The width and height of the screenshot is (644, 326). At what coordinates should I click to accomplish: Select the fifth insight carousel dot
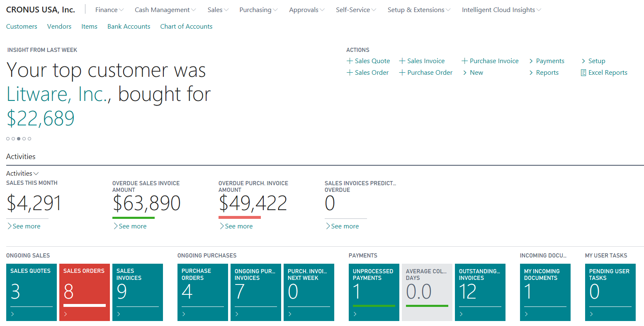(29, 139)
